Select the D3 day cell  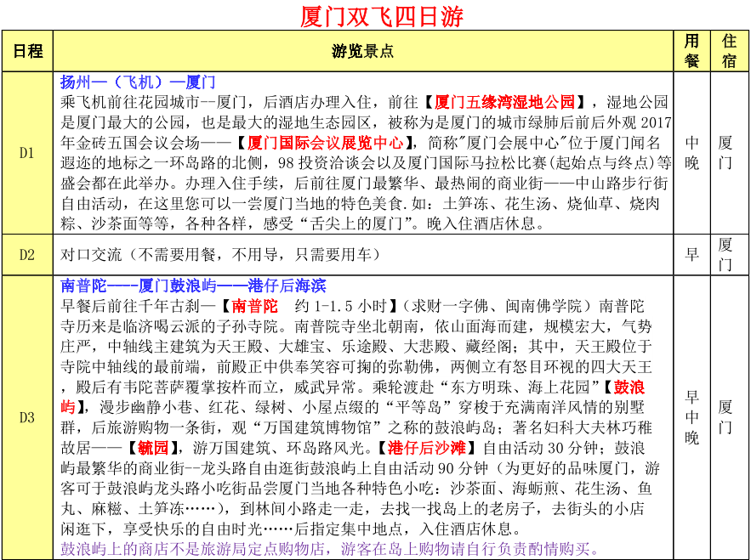27,417
